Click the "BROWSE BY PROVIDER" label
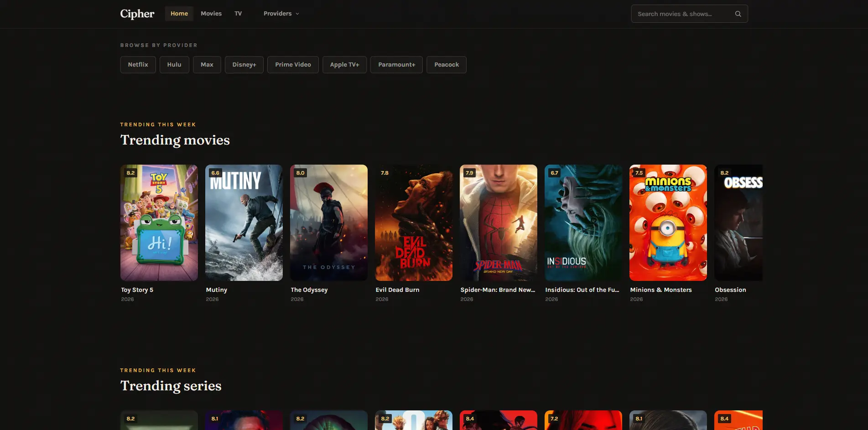 pyautogui.click(x=159, y=45)
